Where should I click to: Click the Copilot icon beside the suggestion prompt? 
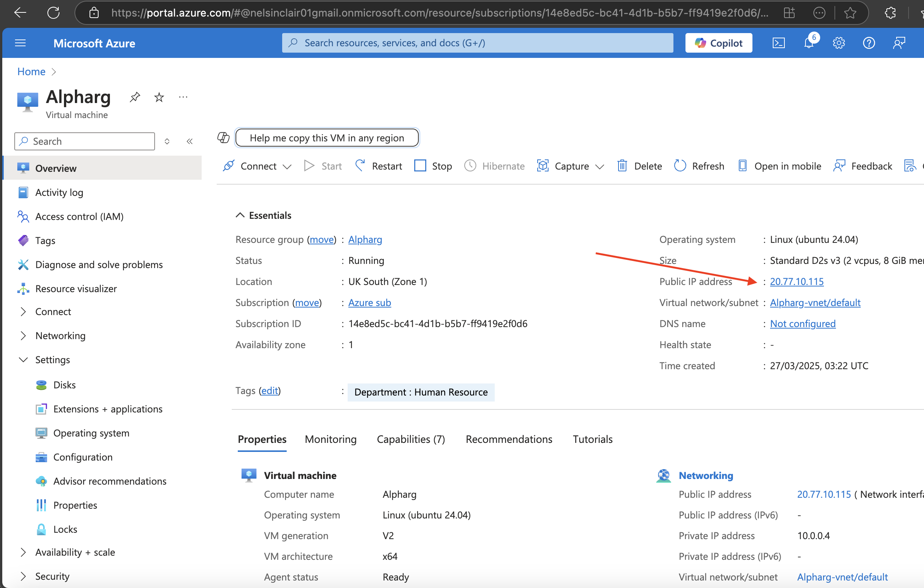click(x=223, y=138)
